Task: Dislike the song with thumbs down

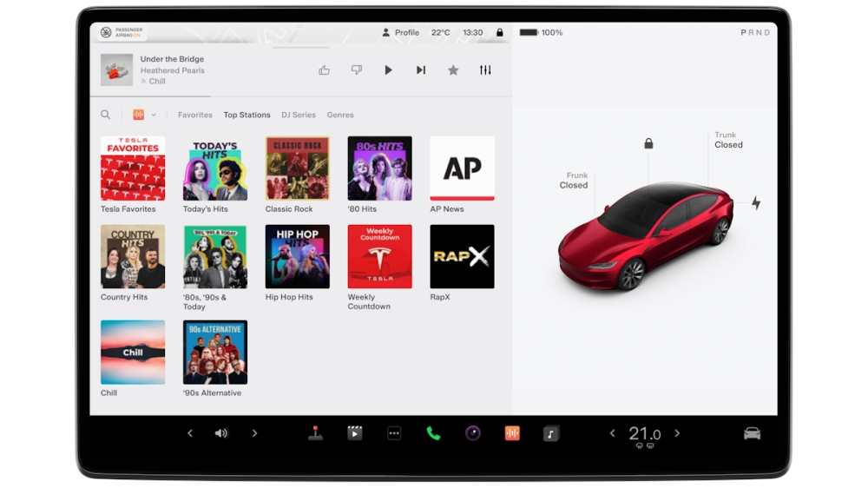Action: [357, 70]
